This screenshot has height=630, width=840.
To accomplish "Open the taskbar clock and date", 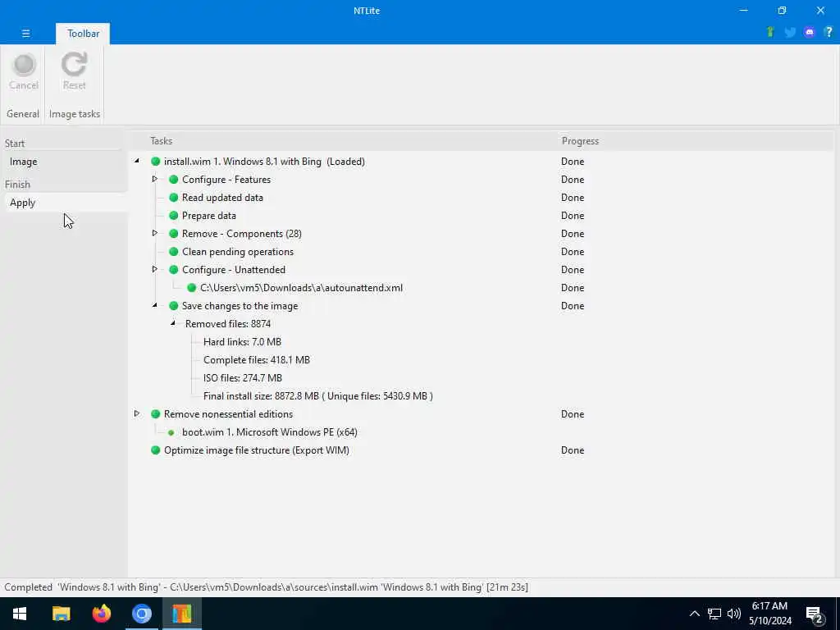I will tap(769, 614).
